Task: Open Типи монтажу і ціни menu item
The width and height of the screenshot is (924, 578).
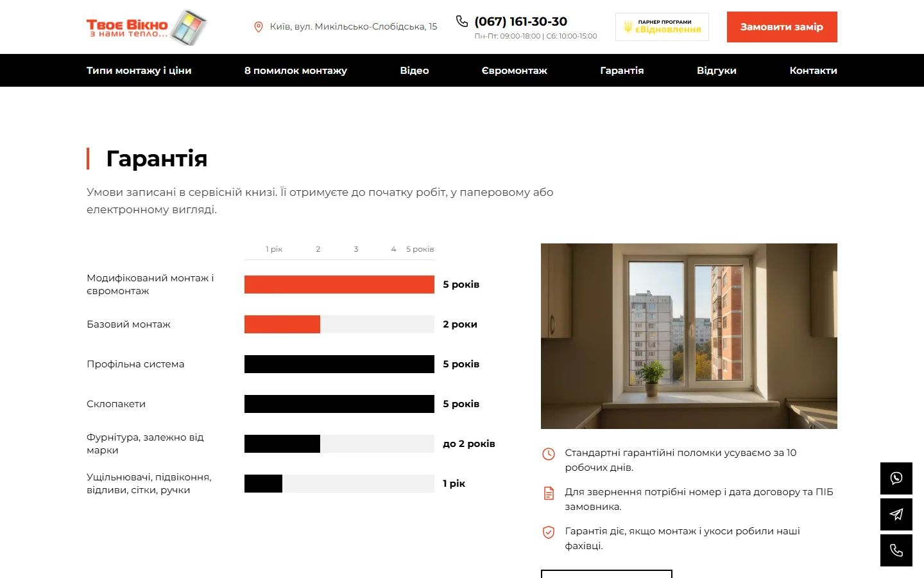Action: (139, 71)
